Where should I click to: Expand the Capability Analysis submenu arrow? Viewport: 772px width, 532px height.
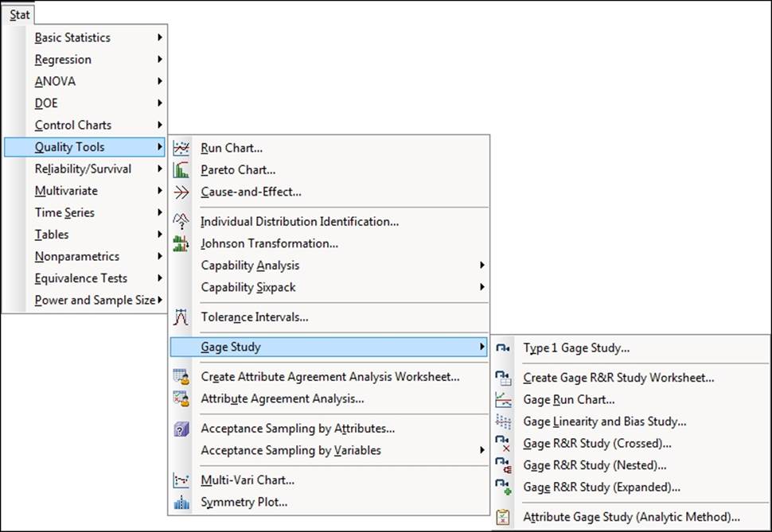click(x=482, y=266)
